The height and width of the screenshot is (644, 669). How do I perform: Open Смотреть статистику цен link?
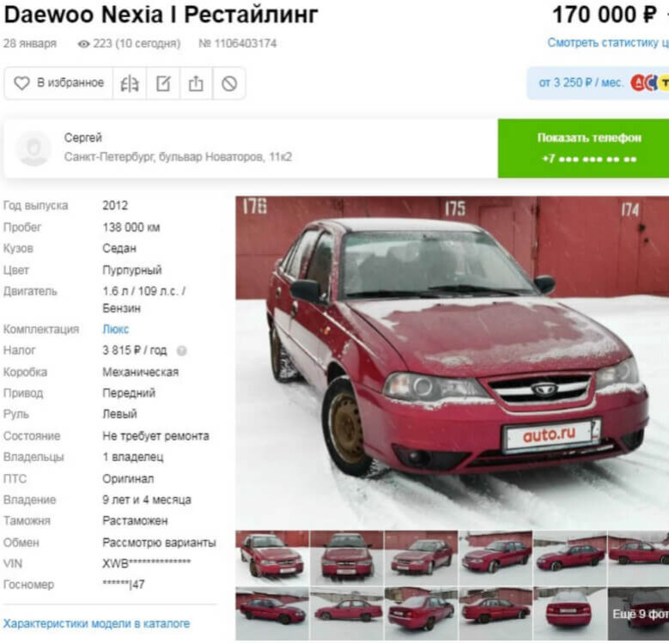point(608,43)
